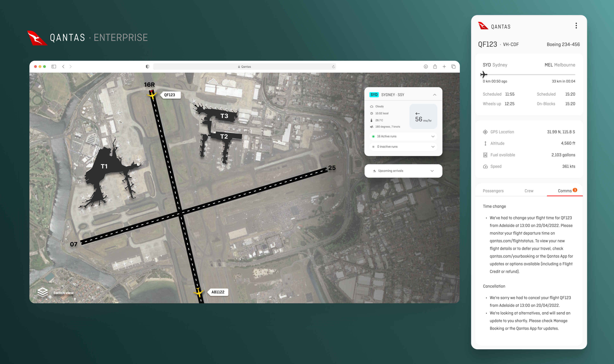614x364 pixels.
Task: Click the 16R runway label
Action: 149,85
